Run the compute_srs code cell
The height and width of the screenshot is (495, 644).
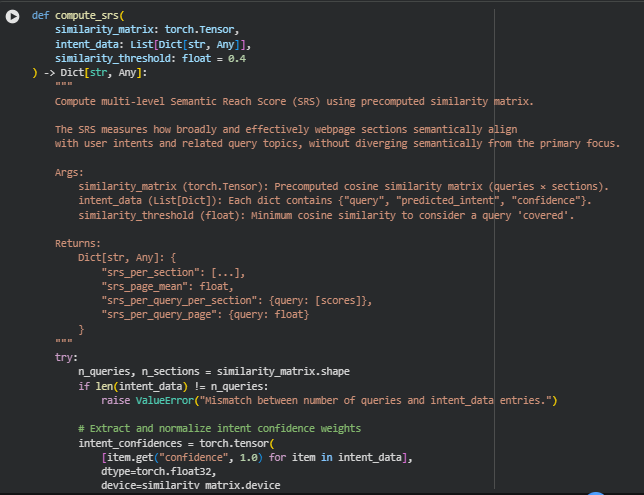(x=13, y=17)
